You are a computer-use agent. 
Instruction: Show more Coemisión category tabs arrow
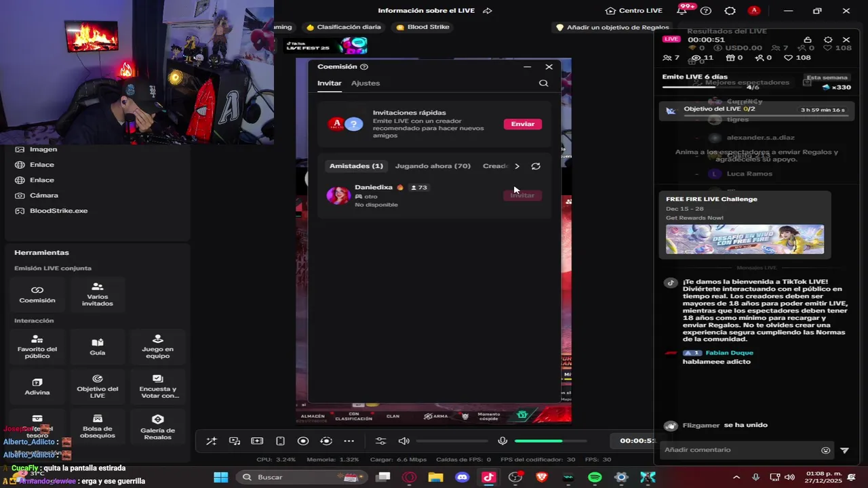click(517, 166)
